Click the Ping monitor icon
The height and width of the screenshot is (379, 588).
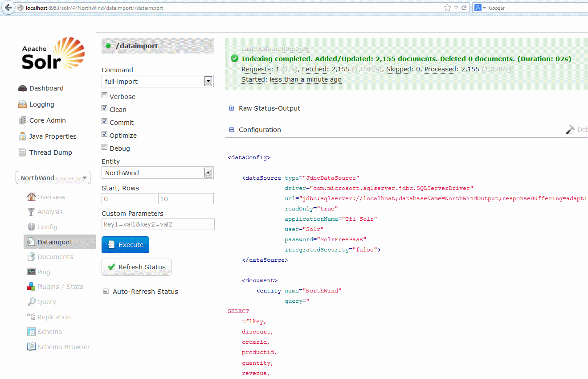point(32,272)
